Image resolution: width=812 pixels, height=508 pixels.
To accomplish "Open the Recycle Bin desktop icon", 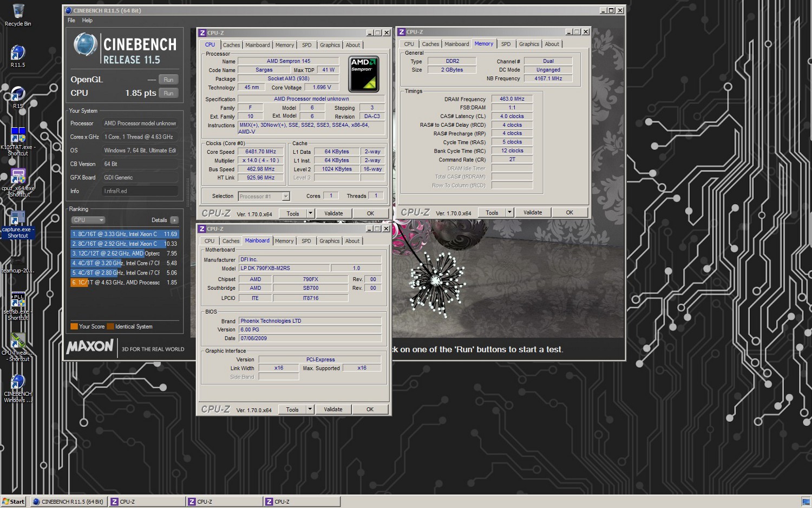I will pos(18,15).
